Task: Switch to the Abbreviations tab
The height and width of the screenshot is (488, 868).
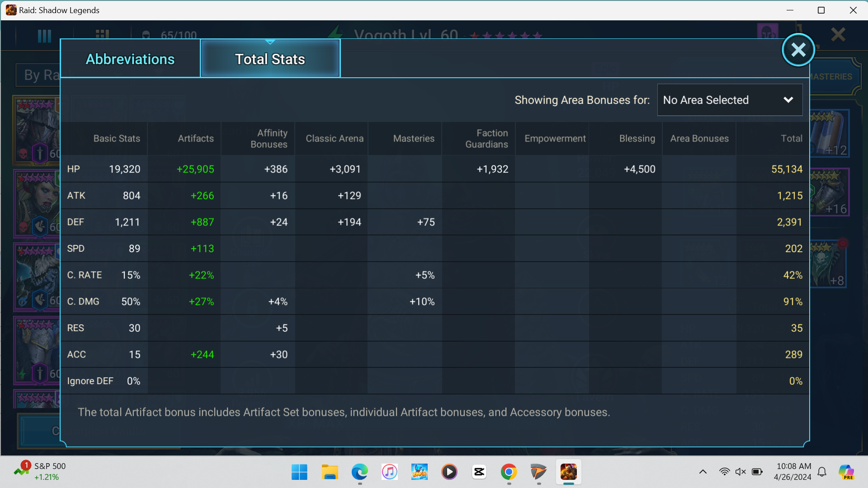Action: point(130,59)
